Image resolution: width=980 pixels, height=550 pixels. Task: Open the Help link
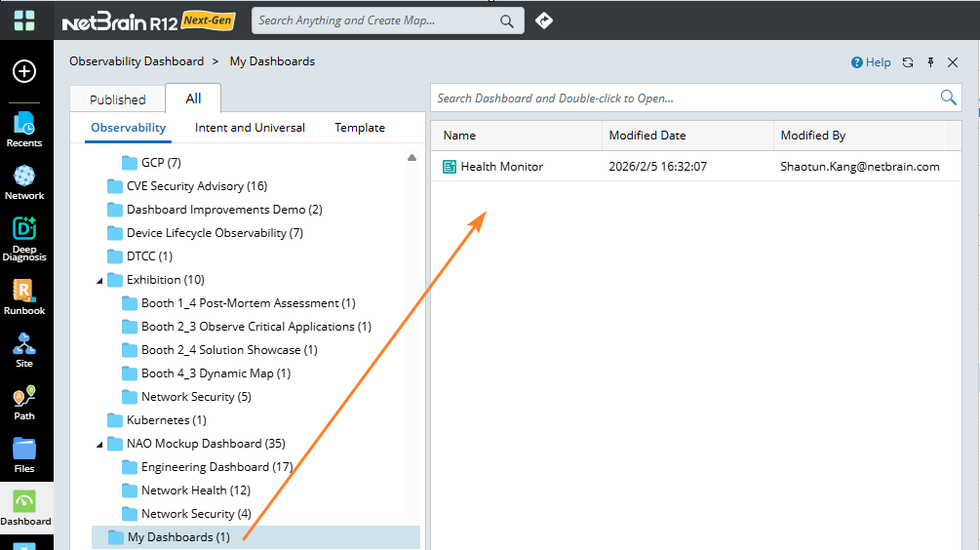click(x=871, y=62)
